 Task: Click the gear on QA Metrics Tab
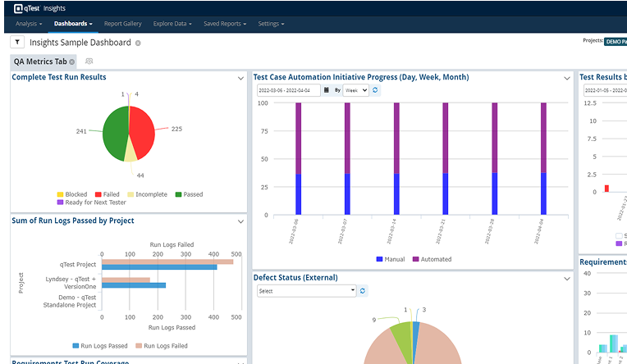coord(72,61)
